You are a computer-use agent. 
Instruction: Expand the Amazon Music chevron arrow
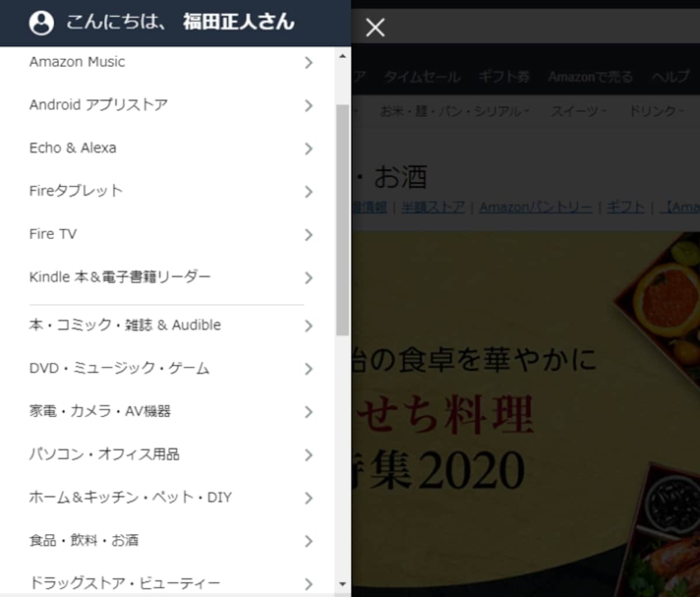[309, 62]
